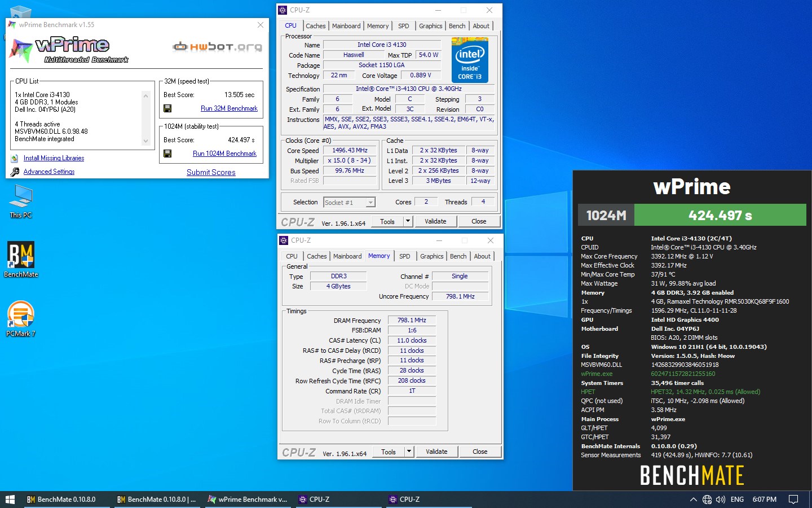Click Run 1024M Benchmark link
Viewport: 812px width, 508px height.
pyautogui.click(x=224, y=154)
